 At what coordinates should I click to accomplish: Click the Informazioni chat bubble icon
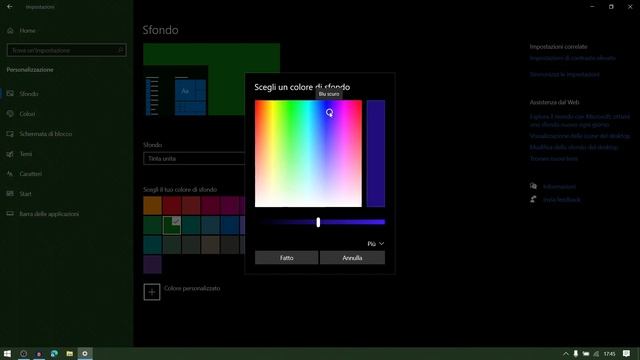pos(533,186)
